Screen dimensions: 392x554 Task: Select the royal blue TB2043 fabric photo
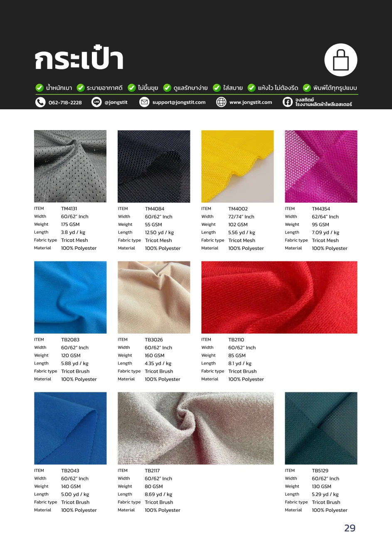(x=70, y=428)
